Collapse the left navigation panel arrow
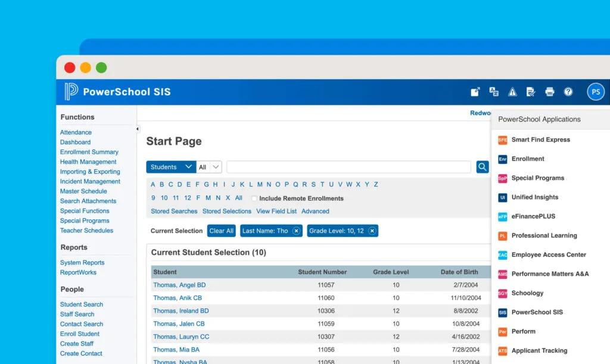Screen dimensions: 610x364 point(138,129)
